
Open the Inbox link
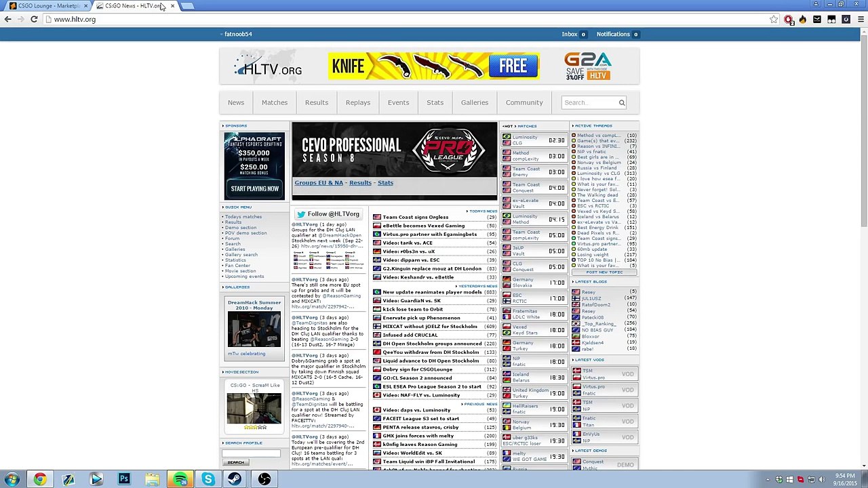[x=570, y=35]
